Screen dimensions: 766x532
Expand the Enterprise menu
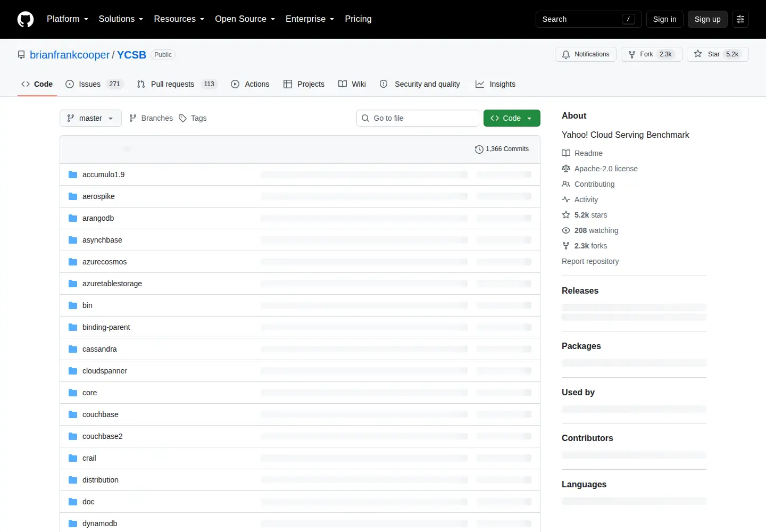coord(310,19)
